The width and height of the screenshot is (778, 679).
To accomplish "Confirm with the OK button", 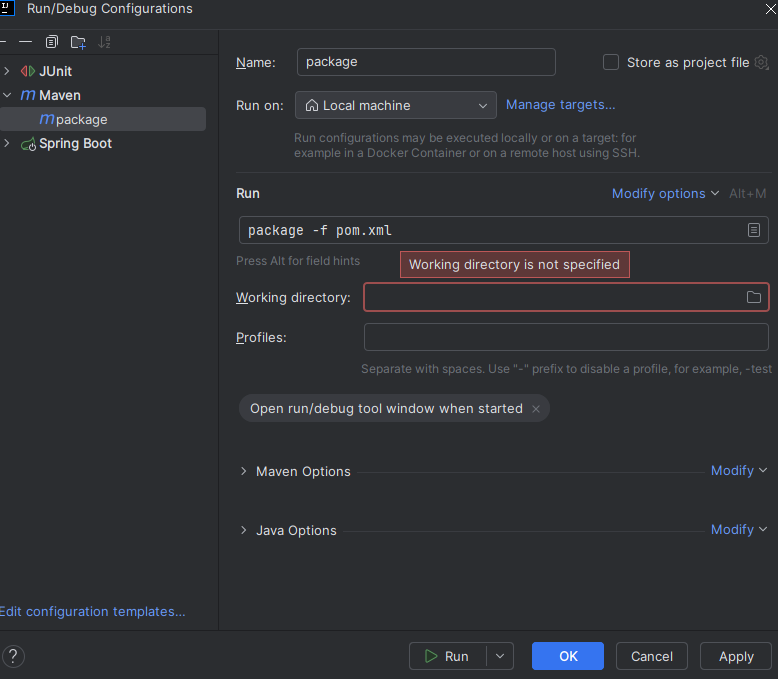I will [568, 656].
